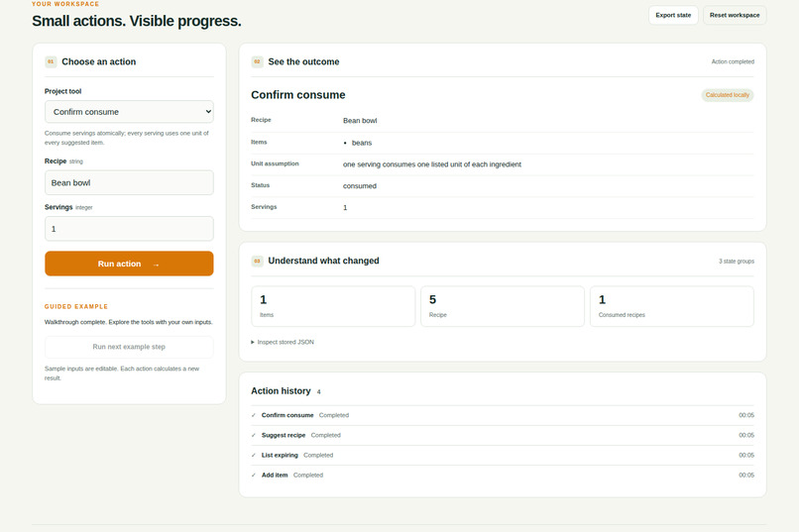Click the Confirm consume outcome heading
The height and width of the screenshot is (532, 799).
click(x=298, y=95)
